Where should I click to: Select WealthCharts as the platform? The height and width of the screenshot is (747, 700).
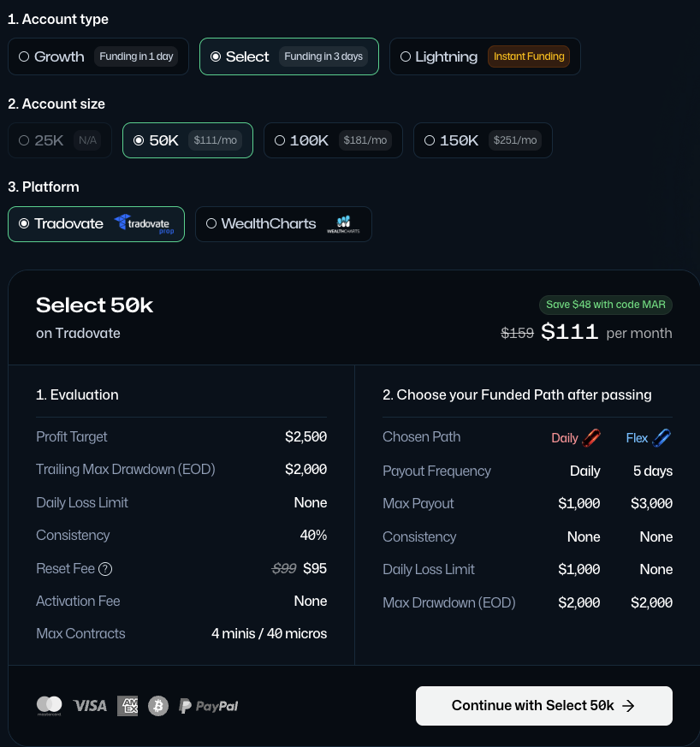tap(283, 224)
